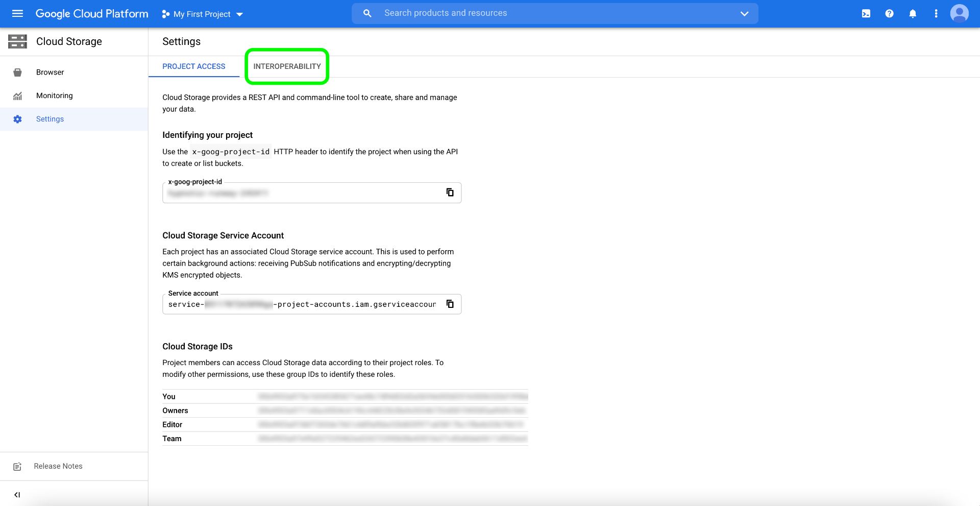The height and width of the screenshot is (506, 980).
Task: Focus the Search products and resources field
Action: (x=555, y=13)
